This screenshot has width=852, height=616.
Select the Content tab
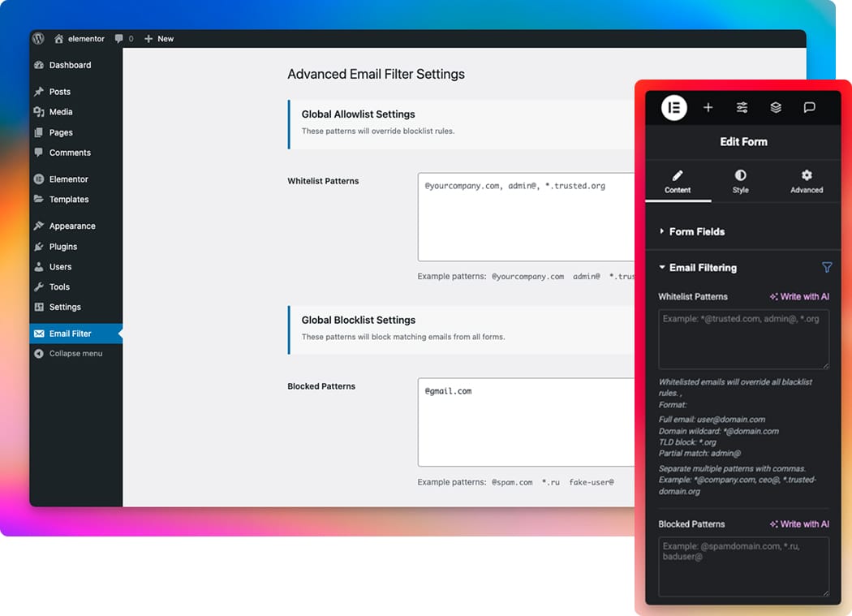(x=678, y=181)
